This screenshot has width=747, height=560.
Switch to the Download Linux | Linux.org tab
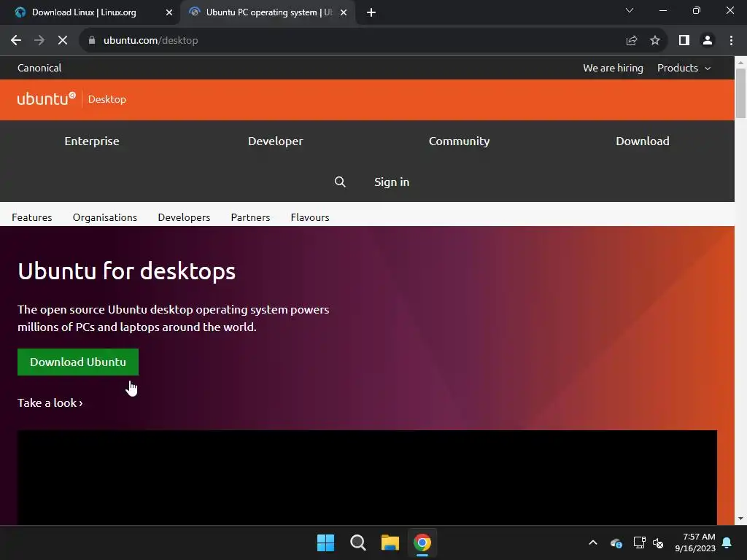pyautogui.click(x=90, y=12)
